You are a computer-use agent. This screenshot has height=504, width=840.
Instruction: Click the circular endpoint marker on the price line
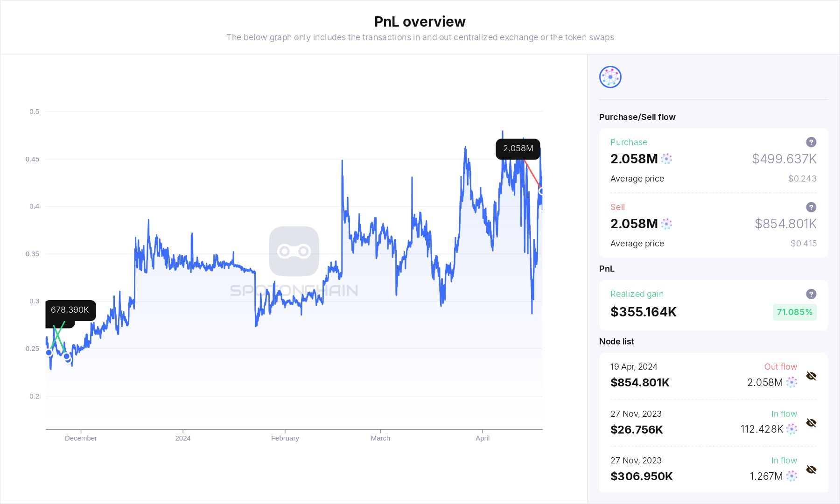click(x=541, y=190)
